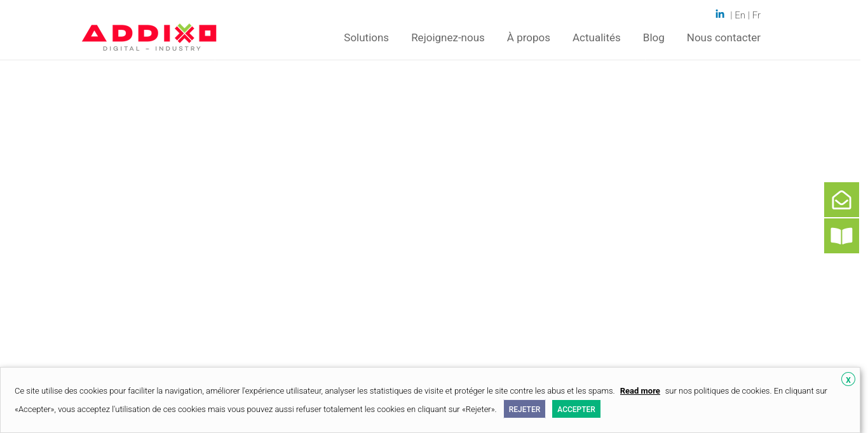Open the Rejoignez-nous menu
868x433 pixels.
tap(448, 37)
